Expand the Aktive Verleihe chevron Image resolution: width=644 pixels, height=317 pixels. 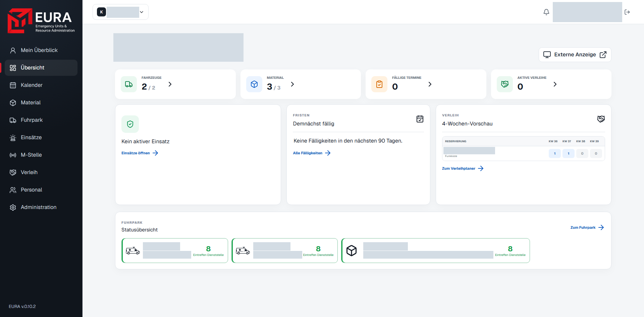(555, 84)
